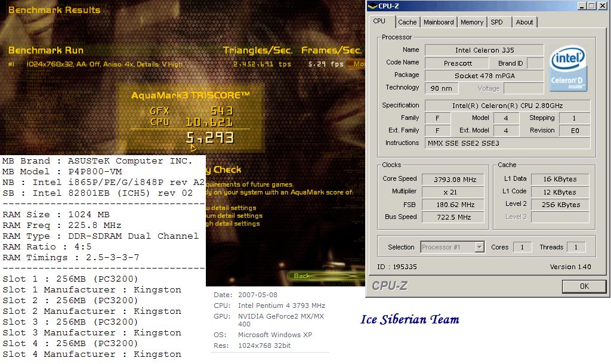Open the Memory tab in CPU-Z
Screen dimensions: 611x364
point(472,22)
